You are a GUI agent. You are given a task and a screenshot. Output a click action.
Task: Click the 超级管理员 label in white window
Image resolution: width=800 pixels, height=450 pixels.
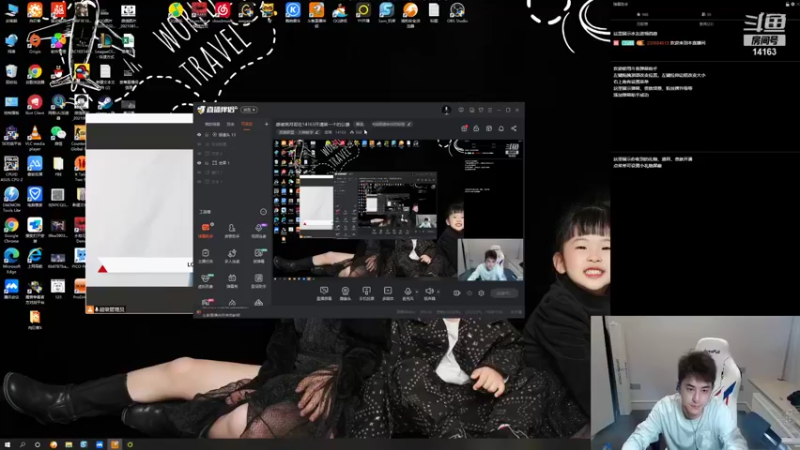(109, 310)
